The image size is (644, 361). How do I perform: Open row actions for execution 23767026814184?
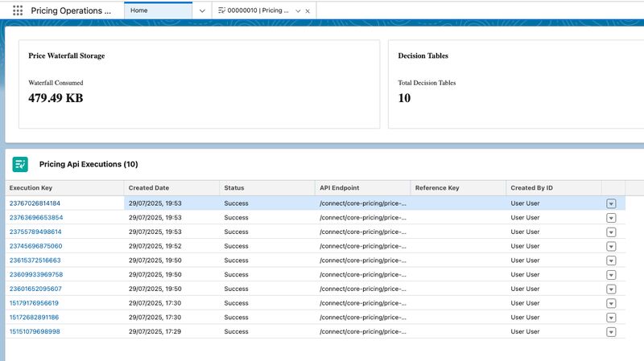tap(611, 204)
